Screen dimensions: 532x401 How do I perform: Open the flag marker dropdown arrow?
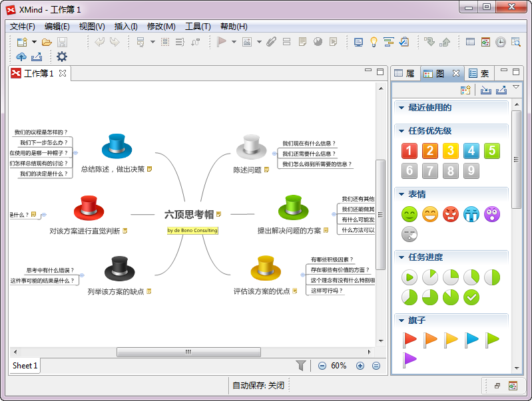tap(234, 42)
